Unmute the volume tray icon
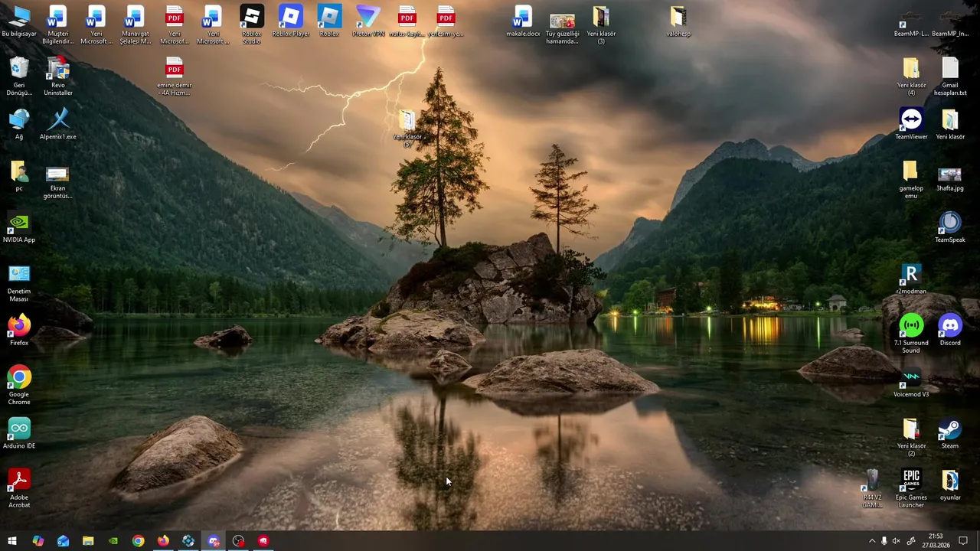Viewport: 980px width, 551px height. 897,541
